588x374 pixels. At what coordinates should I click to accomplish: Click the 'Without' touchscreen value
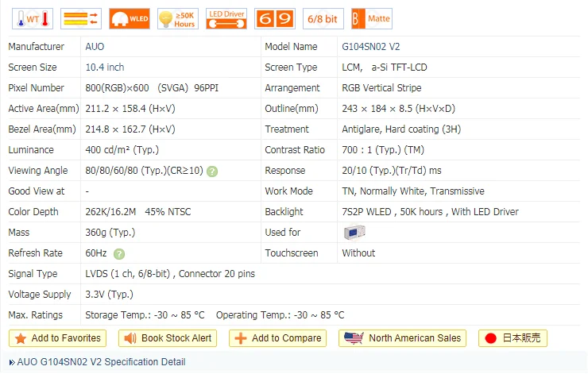click(x=358, y=253)
